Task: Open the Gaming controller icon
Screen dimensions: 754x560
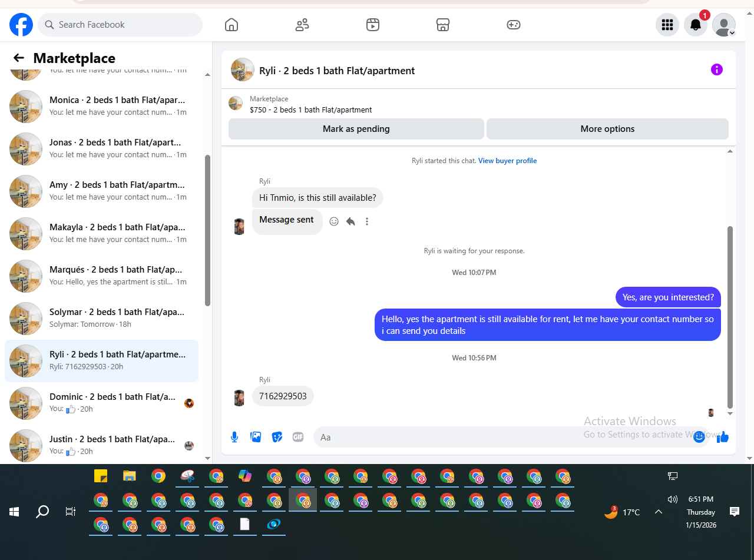Action: (x=514, y=25)
